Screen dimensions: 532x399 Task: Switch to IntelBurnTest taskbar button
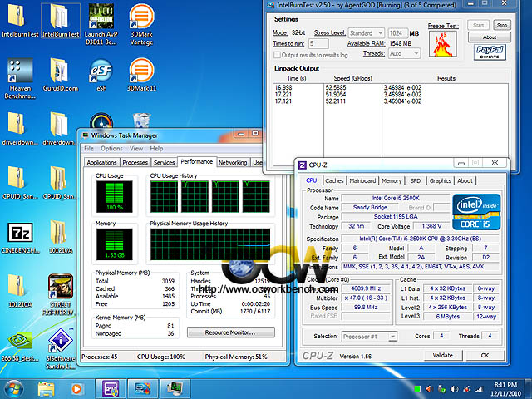143,389
